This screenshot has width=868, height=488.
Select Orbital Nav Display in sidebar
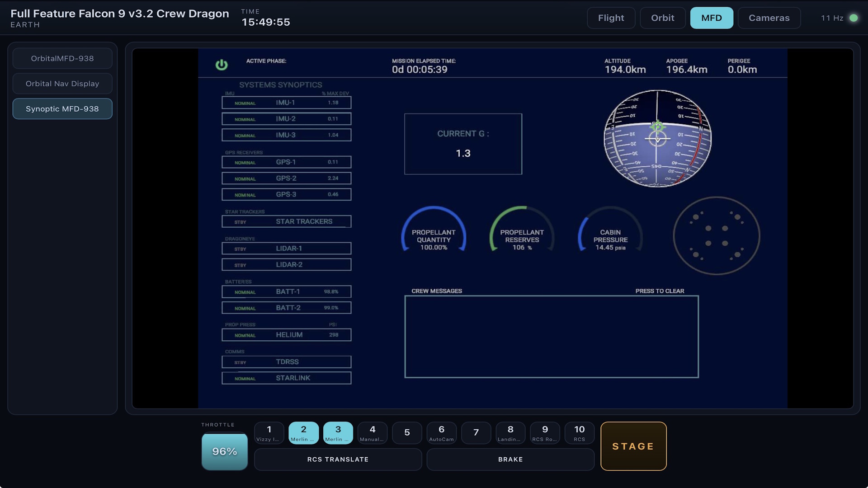(62, 84)
